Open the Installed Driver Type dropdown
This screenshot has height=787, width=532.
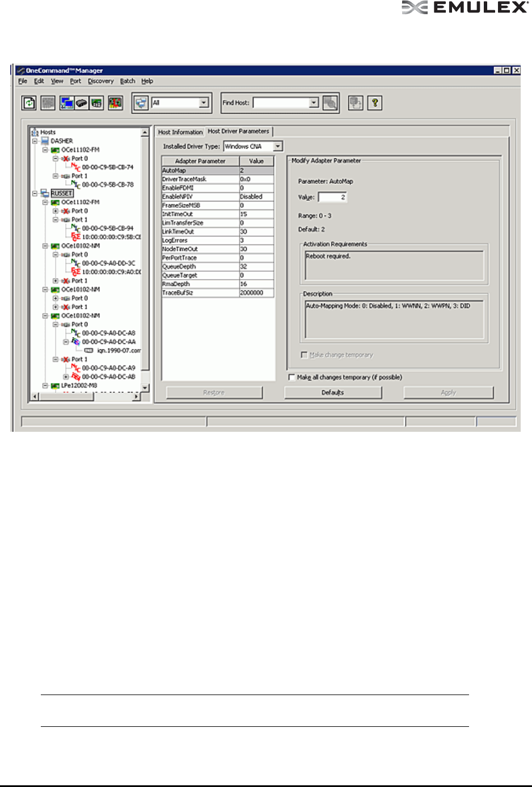click(x=278, y=146)
